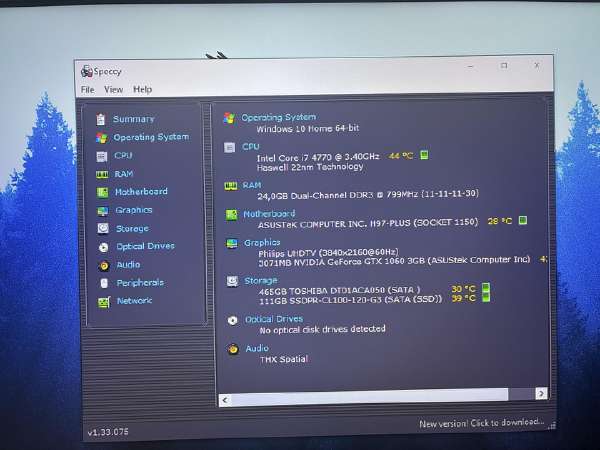The image size is (600, 450).
Task: Click the horizontal scrollbar right arrow
Action: coord(541,393)
